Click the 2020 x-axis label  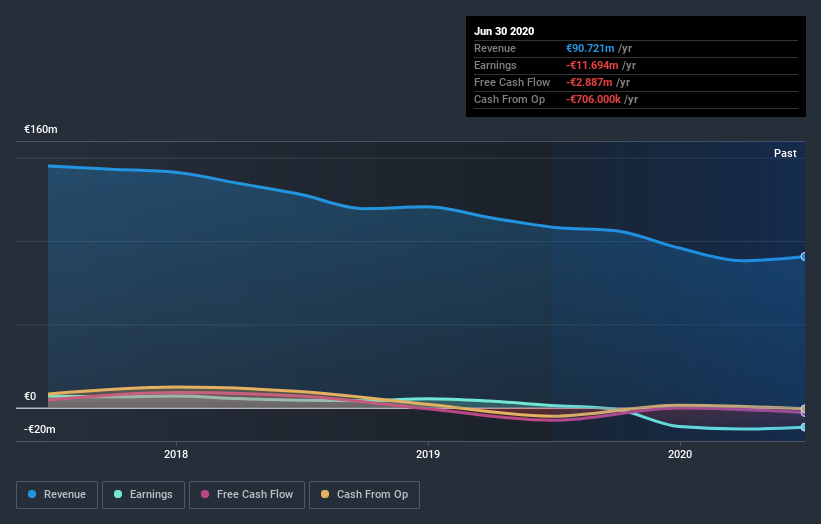coord(680,454)
